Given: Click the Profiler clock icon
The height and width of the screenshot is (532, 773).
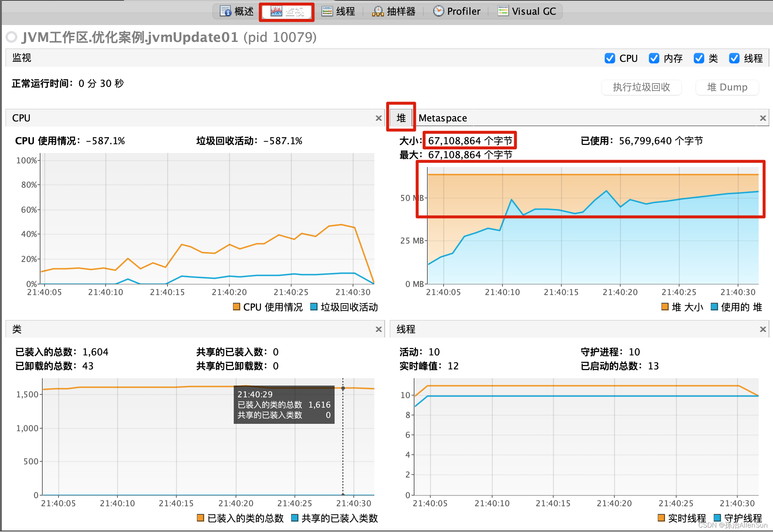Looking at the screenshot, I should pyautogui.click(x=438, y=11).
